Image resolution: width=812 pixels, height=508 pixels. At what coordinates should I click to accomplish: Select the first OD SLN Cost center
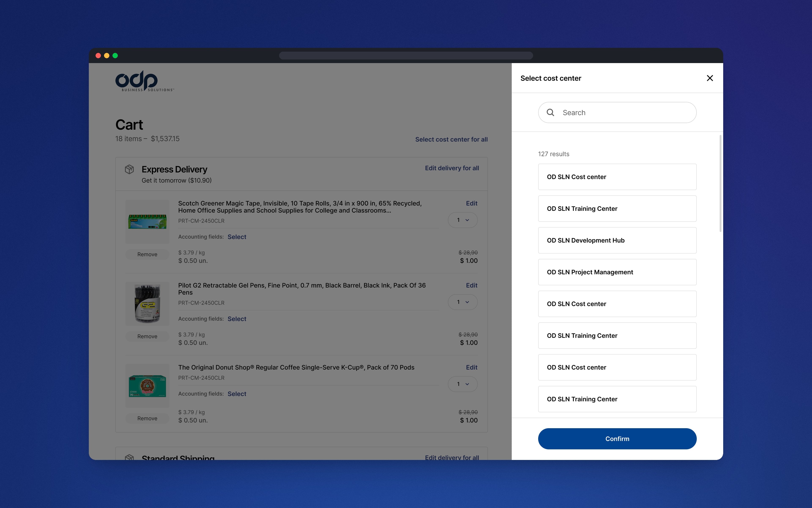tap(617, 177)
